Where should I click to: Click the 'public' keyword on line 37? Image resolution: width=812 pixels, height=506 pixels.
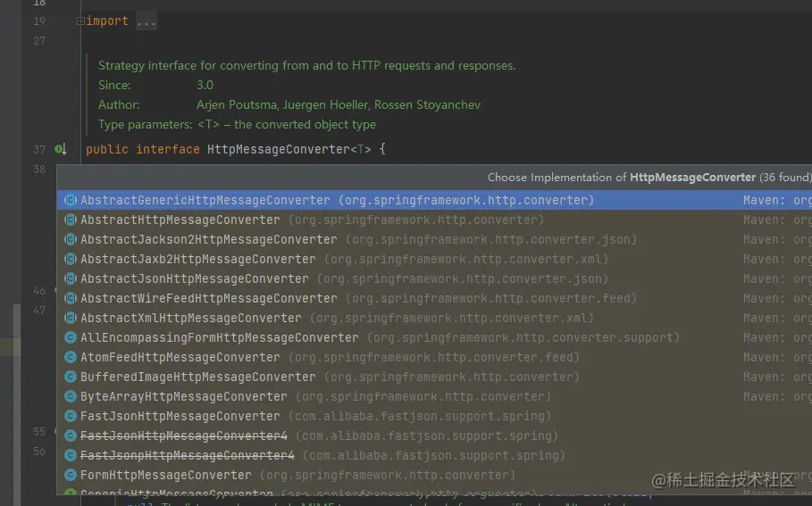tap(106, 150)
